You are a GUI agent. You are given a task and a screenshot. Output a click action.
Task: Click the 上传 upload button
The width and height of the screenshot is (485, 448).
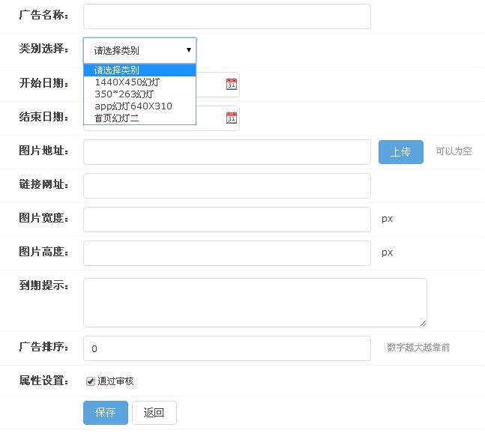coord(400,152)
